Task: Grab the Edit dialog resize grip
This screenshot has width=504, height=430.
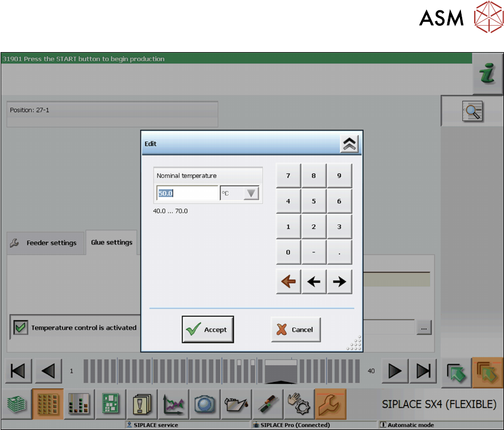Action: pyautogui.click(x=355, y=343)
